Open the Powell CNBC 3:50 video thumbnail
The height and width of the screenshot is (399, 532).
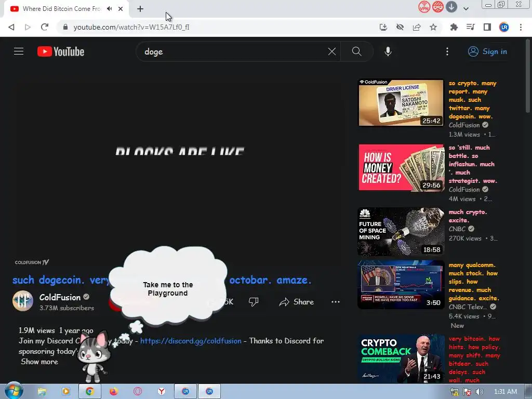click(x=401, y=285)
